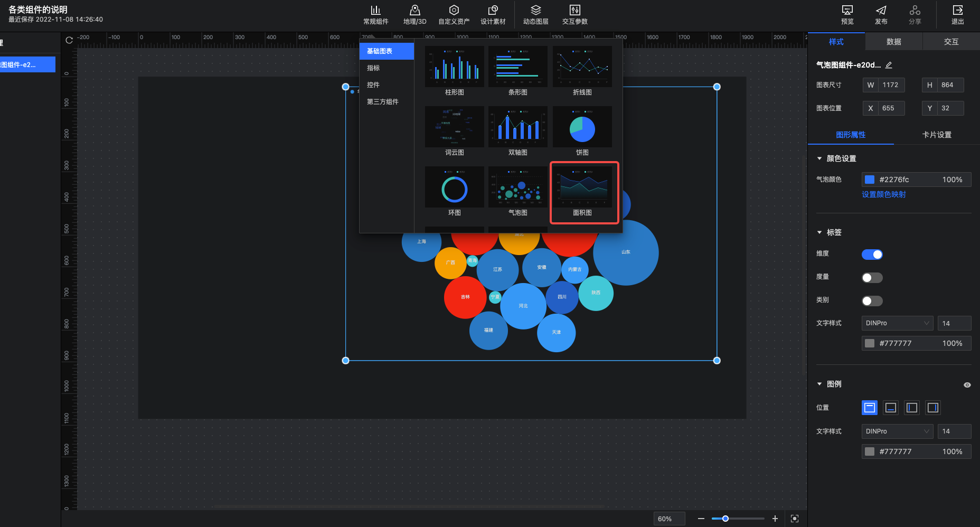Click the 分享 share icon
The image size is (980, 527).
(x=915, y=15)
